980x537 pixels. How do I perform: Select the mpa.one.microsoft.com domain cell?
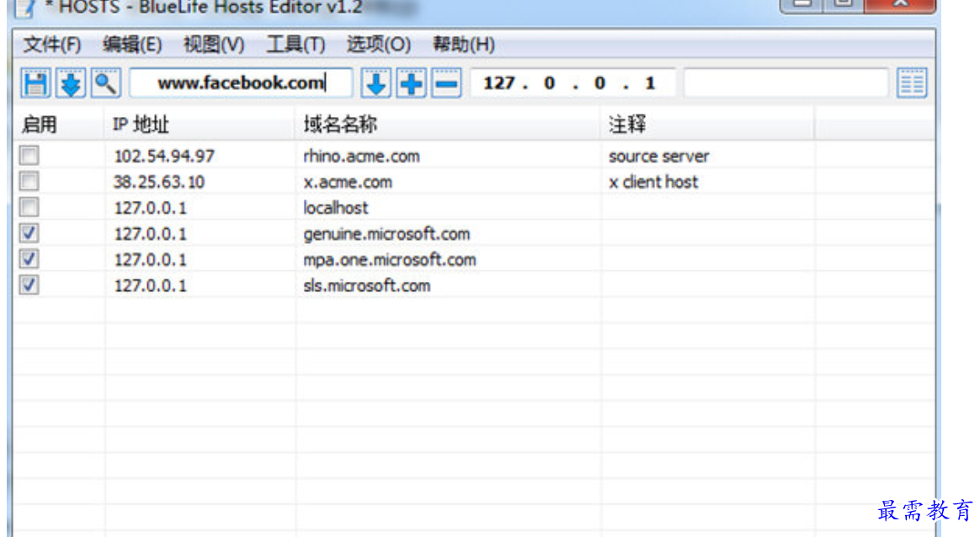[x=389, y=260]
